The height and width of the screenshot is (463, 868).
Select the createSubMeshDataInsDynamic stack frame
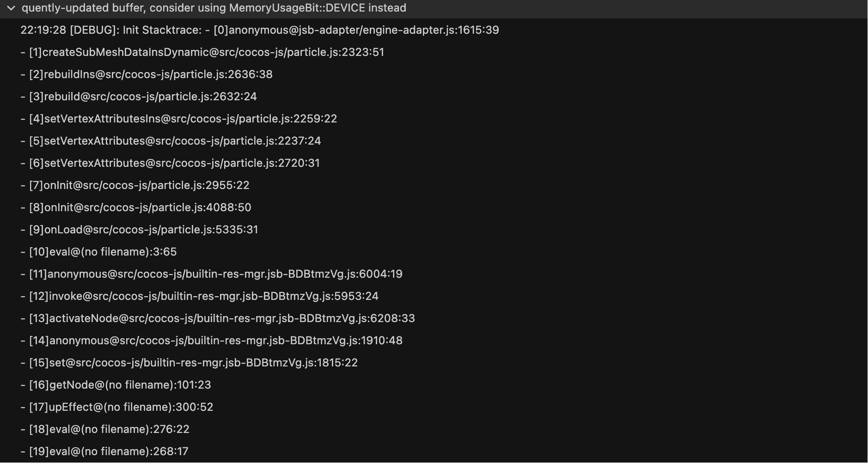pyautogui.click(x=202, y=53)
